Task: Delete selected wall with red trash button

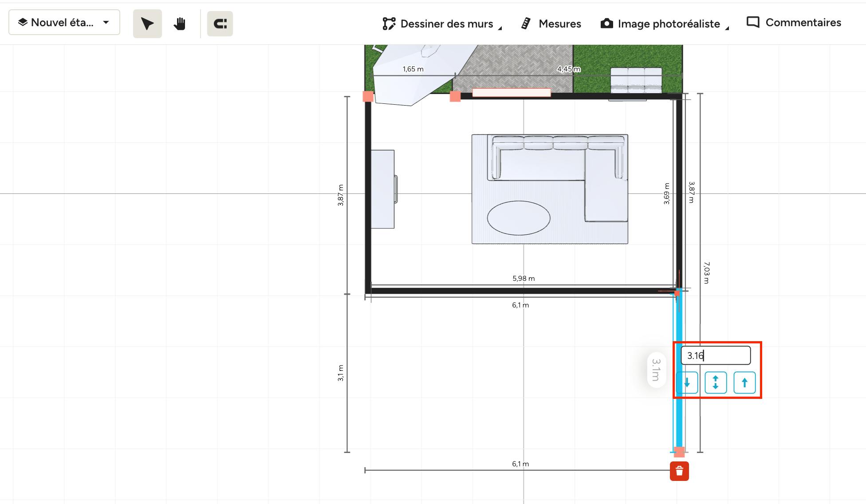Action: (x=679, y=471)
